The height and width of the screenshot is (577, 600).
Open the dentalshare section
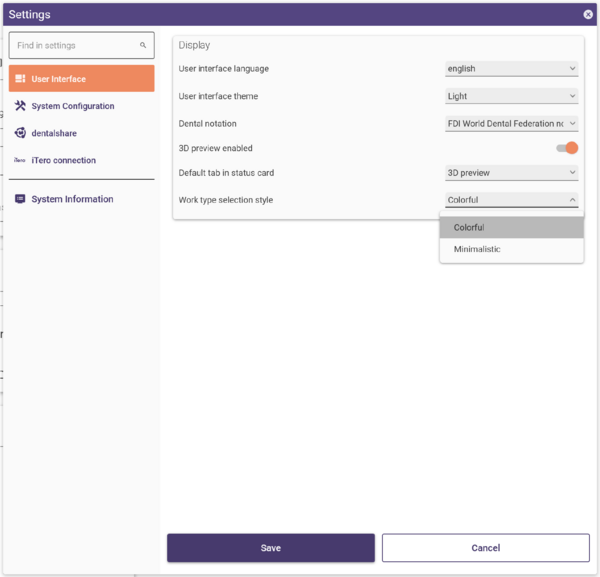pyautogui.click(x=82, y=133)
